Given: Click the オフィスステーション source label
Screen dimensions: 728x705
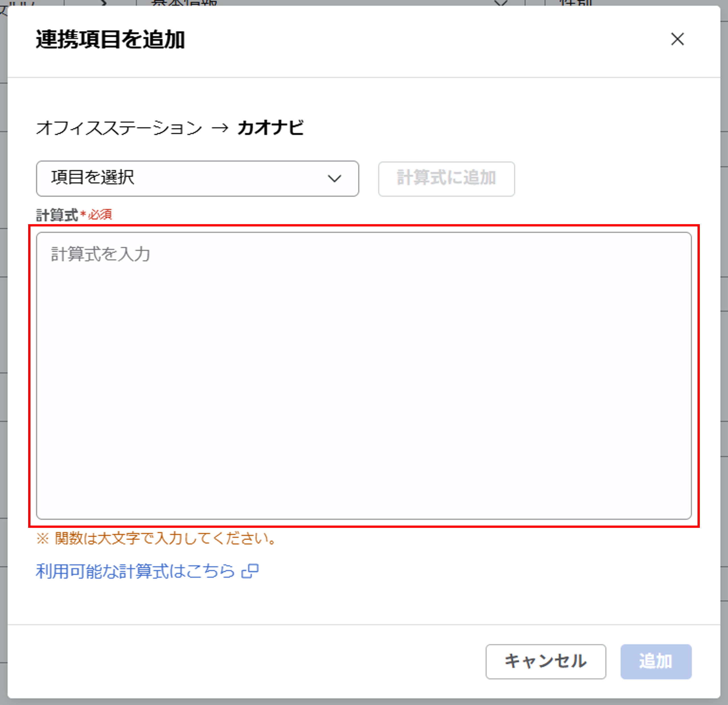Looking at the screenshot, I should click(x=119, y=128).
